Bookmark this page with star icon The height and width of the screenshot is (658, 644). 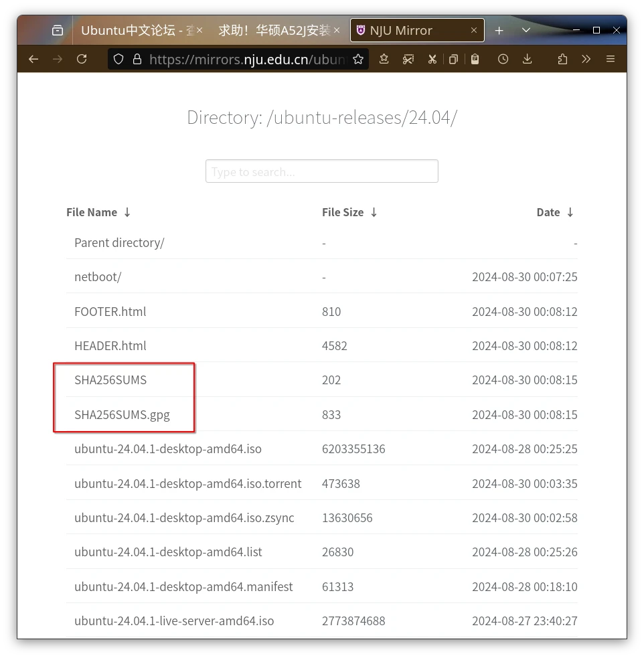[358, 59]
